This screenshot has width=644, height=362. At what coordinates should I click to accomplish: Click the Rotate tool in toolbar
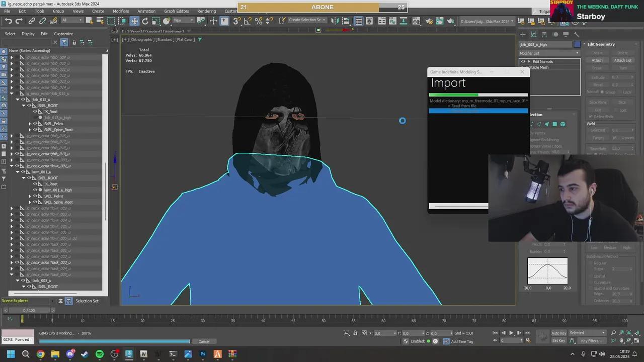pyautogui.click(x=145, y=21)
